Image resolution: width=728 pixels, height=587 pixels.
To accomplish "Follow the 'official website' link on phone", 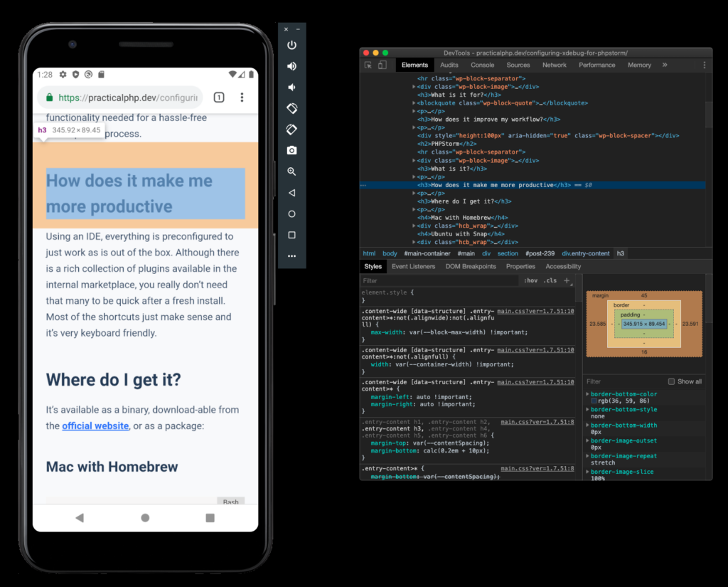I will tap(95, 425).
